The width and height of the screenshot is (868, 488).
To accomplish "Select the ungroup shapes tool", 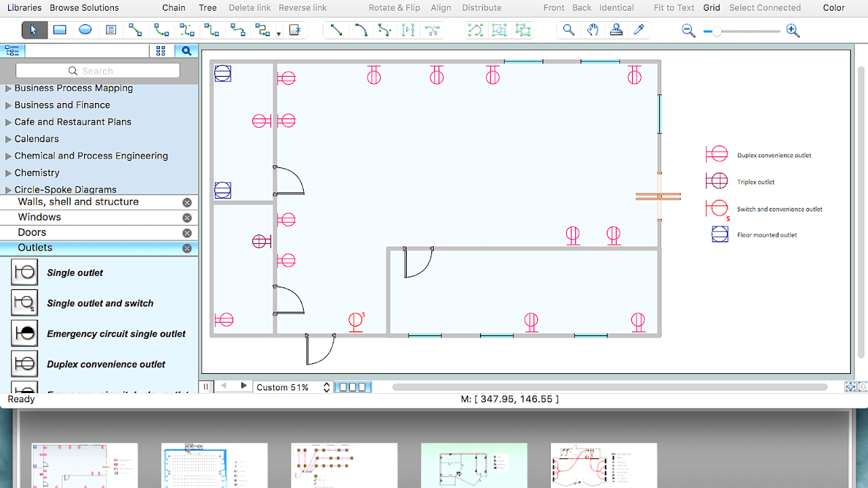I will (x=523, y=30).
